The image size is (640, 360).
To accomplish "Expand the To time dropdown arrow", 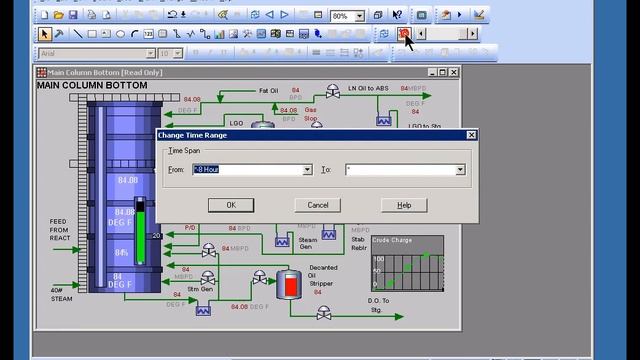I will coord(460,170).
